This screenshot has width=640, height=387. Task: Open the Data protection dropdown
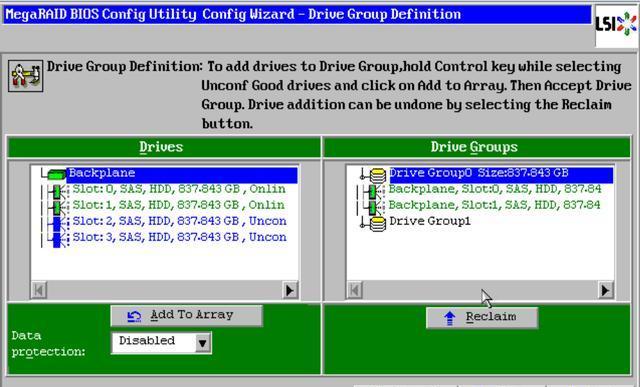click(162, 343)
